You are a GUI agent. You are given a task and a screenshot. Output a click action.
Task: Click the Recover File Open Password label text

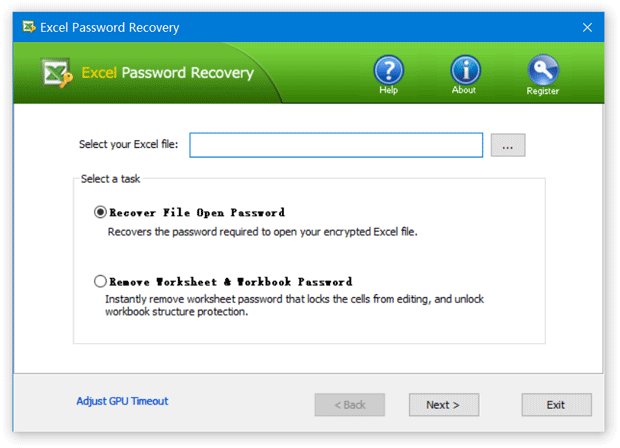click(x=197, y=212)
